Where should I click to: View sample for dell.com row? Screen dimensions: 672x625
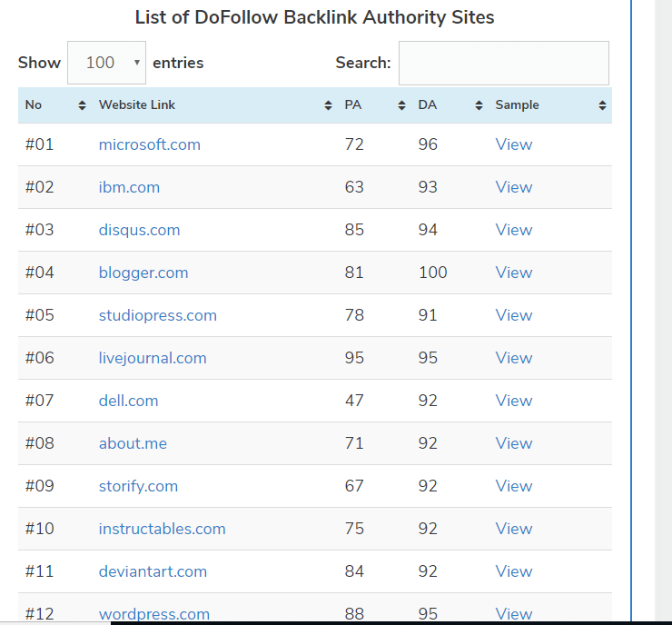[514, 401]
